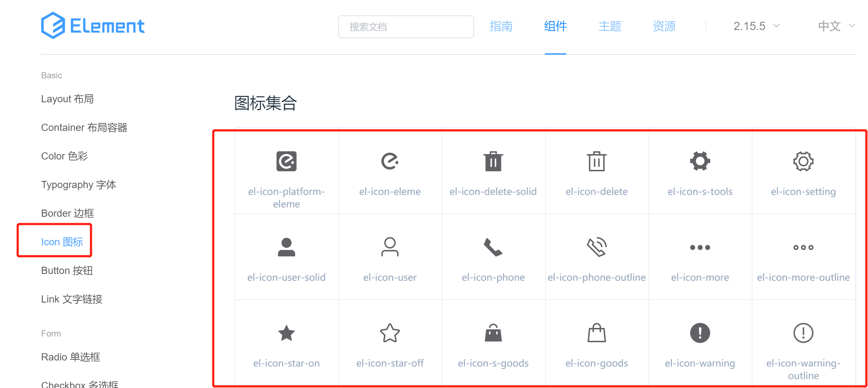Open Layout 布局 sidebar link

pyautogui.click(x=67, y=99)
